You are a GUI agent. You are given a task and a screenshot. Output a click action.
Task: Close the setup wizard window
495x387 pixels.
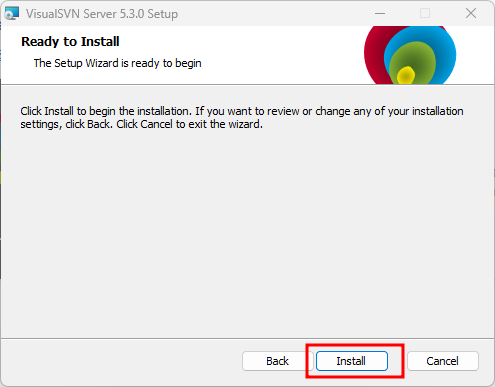pyautogui.click(x=471, y=14)
